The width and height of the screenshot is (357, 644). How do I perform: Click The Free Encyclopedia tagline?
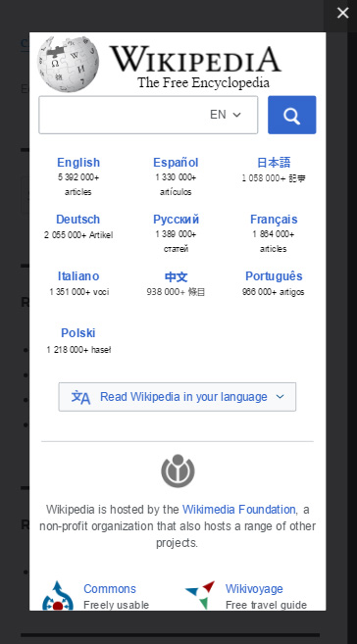coord(203,82)
